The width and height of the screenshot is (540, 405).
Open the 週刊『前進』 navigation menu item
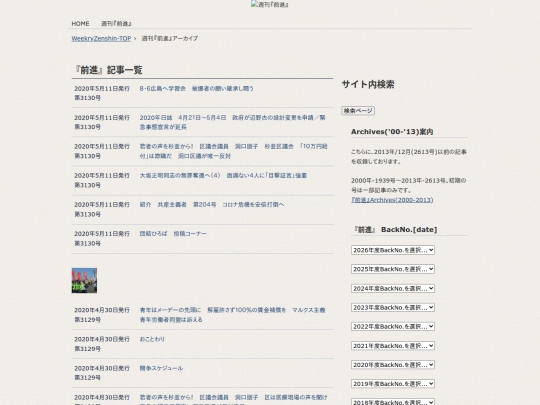[x=116, y=24]
